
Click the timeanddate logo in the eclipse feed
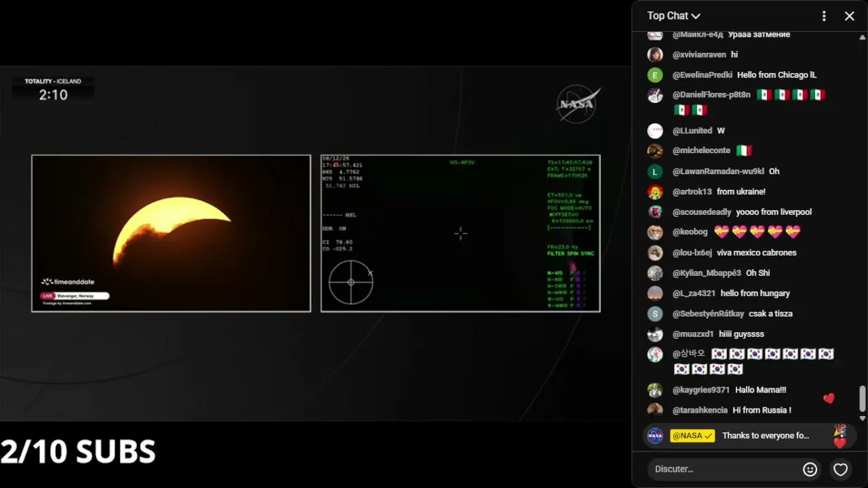pyautogui.click(x=66, y=282)
